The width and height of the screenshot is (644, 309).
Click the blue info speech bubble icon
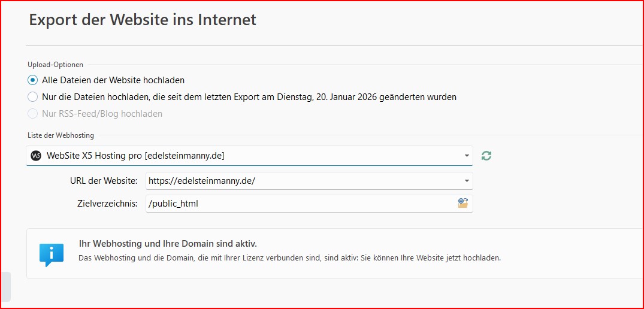[52, 255]
